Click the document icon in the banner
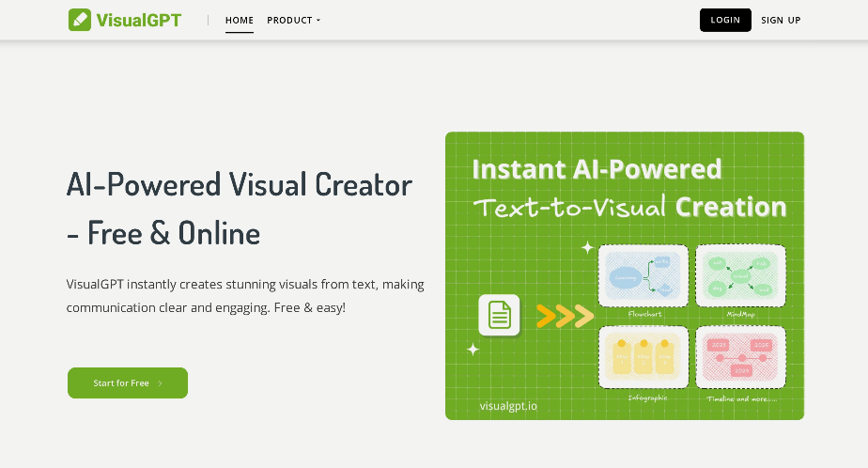Viewport: 868px width, 468px height. (x=500, y=315)
